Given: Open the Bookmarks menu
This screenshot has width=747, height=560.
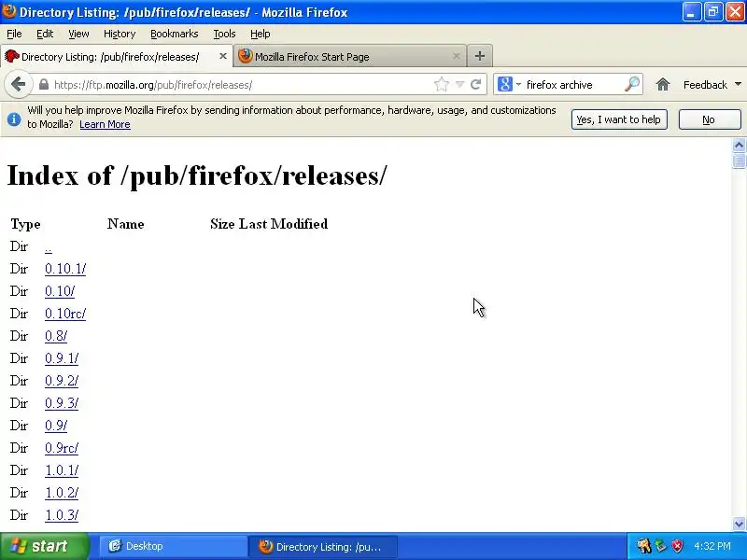Looking at the screenshot, I should click(x=175, y=34).
